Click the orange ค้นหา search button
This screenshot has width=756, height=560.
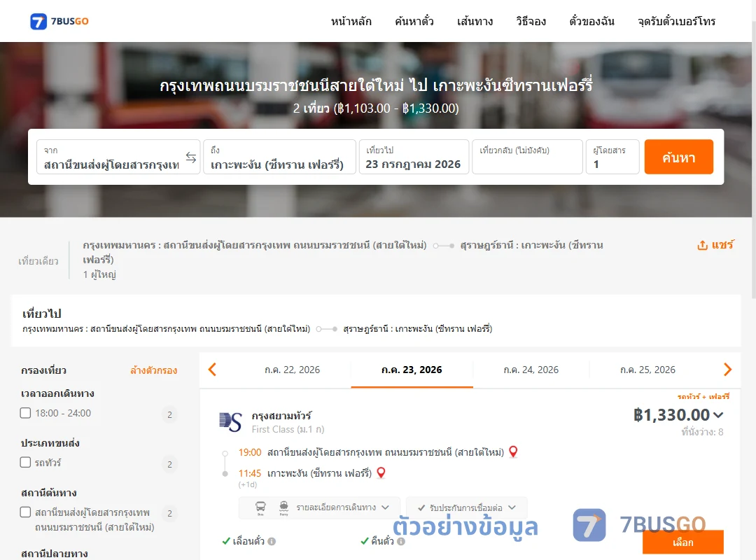coord(678,157)
